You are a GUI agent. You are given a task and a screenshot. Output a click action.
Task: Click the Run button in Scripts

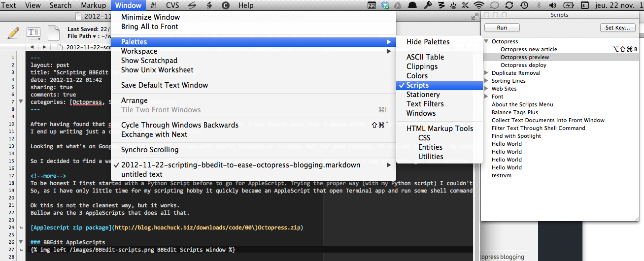502,28
